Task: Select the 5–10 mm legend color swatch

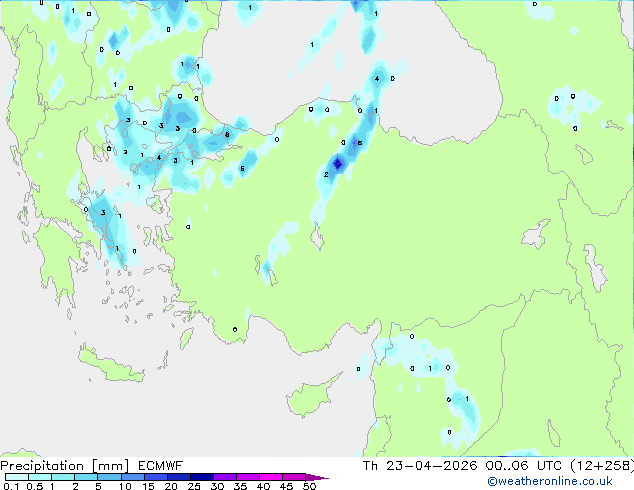Action: click(x=109, y=477)
